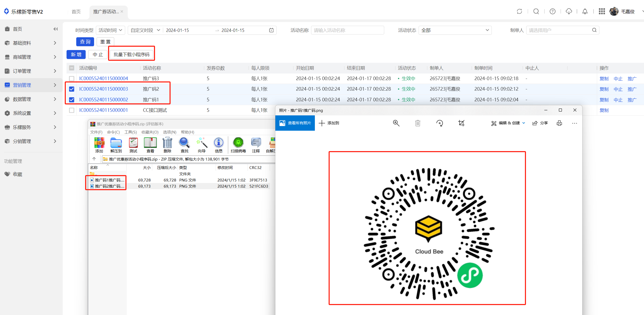Open the notification bell
This screenshot has height=315, width=644.
(x=585, y=11)
